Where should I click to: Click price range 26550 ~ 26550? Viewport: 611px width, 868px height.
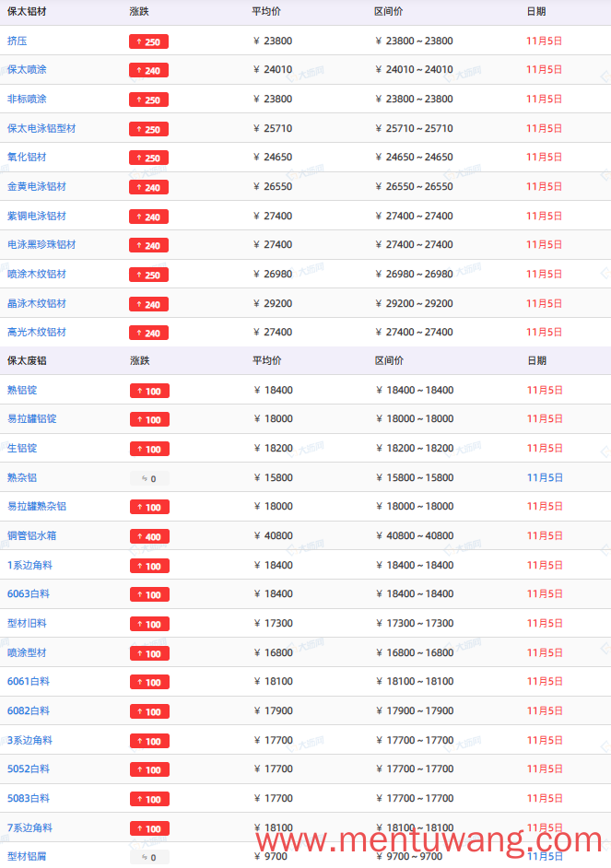414,186
